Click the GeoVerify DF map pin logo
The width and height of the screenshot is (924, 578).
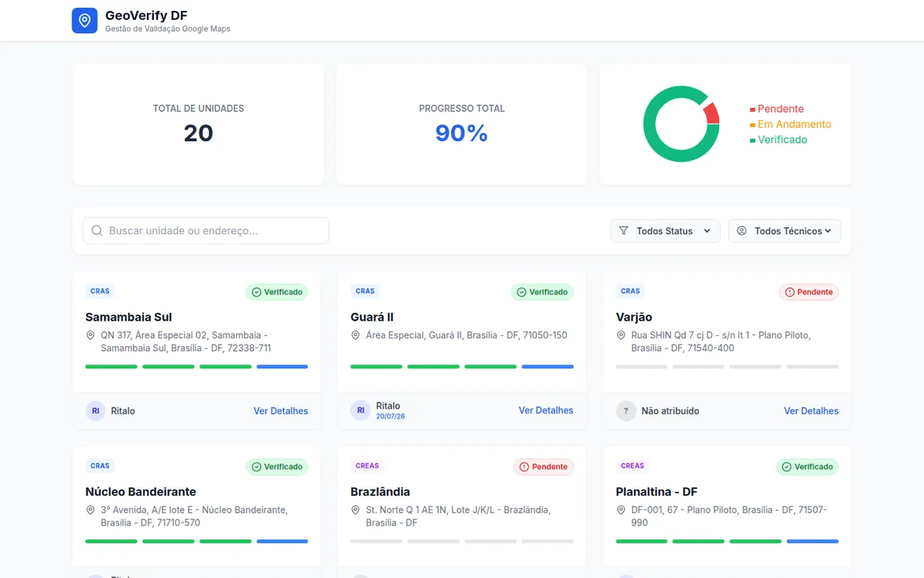click(85, 21)
